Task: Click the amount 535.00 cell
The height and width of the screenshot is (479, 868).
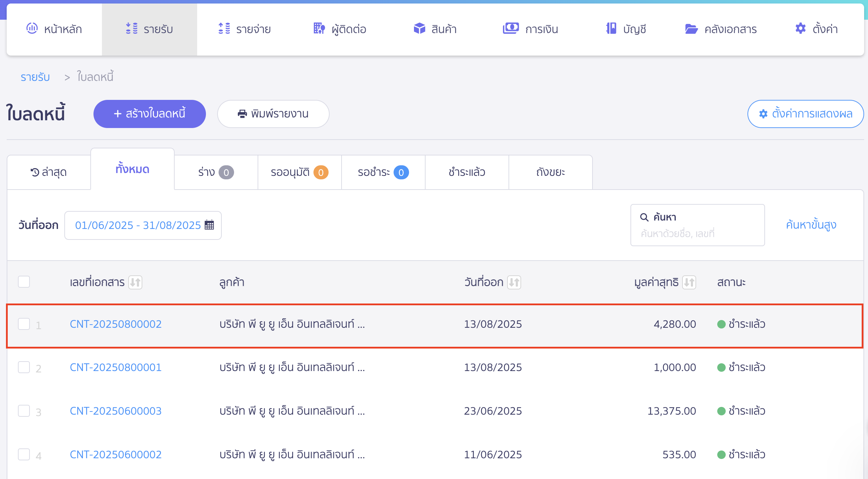Action: pos(679,454)
